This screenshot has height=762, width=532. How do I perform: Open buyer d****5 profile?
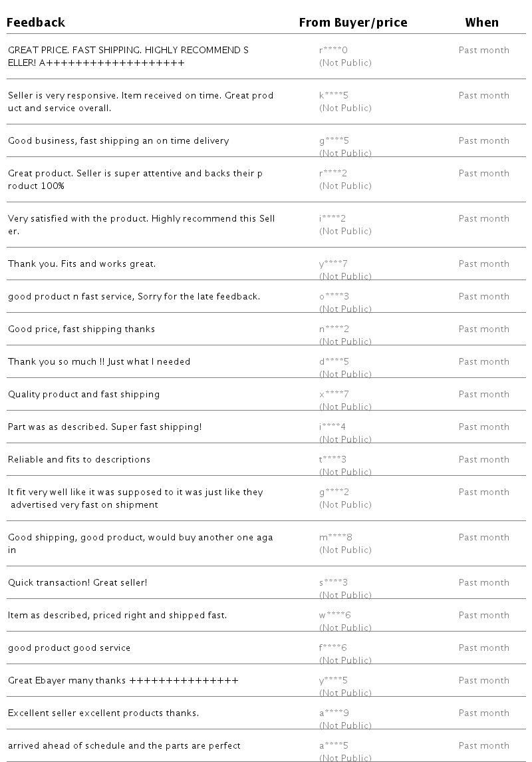pyautogui.click(x=333, y=362)
